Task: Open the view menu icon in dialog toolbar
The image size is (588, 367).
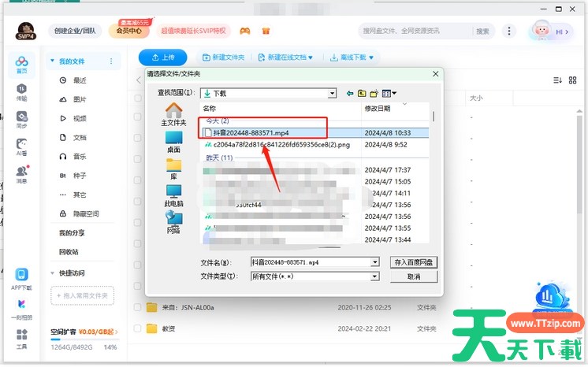Action: (x=389, y=93)
